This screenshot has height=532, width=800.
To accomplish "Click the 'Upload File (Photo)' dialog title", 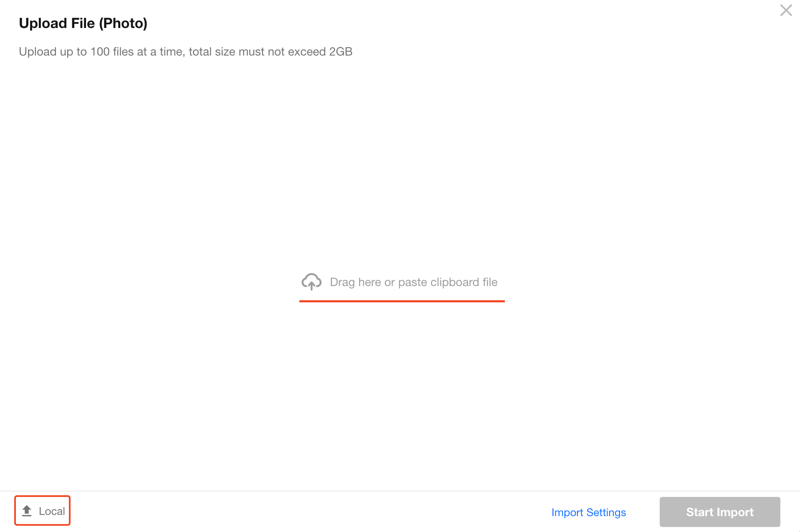I will [83, 23].
